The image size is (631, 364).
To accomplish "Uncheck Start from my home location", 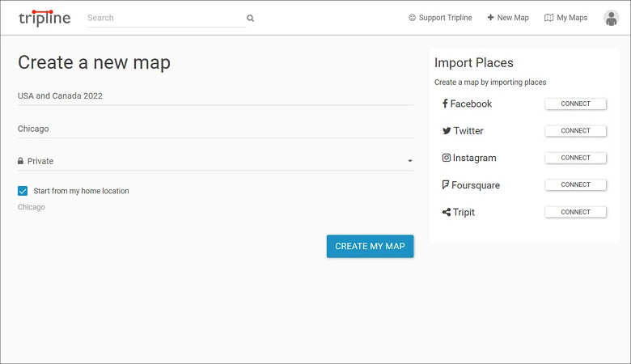I will 23,191.
